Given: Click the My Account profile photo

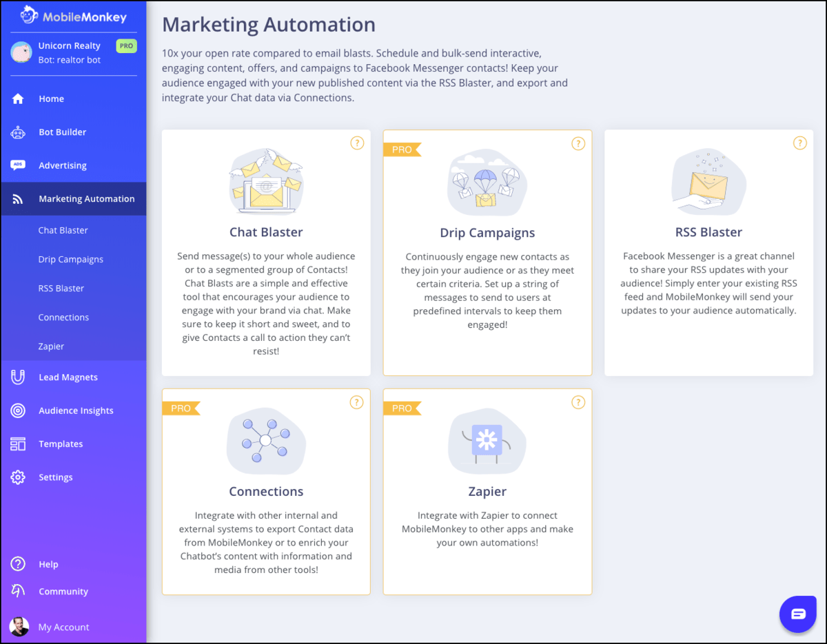Looking at the screenshot, I should [19, 627].
